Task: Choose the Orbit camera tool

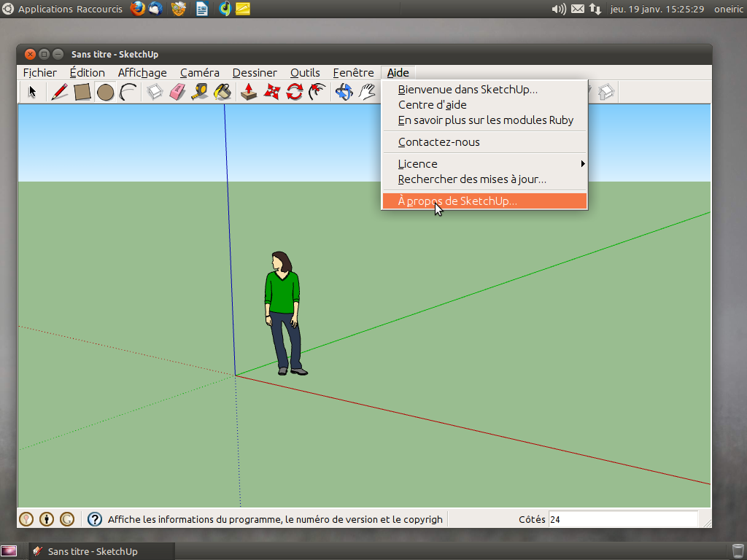Action: [344, 92]
